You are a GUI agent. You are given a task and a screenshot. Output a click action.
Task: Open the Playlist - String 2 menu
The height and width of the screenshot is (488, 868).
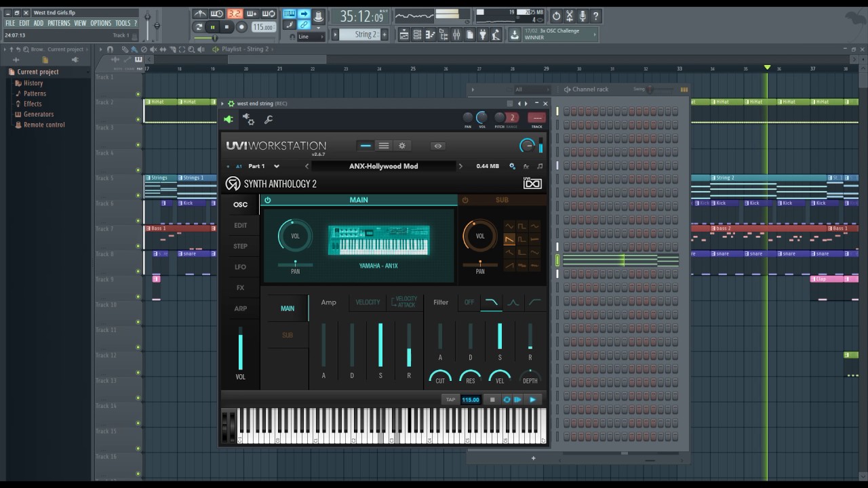(x=245, y=49)
